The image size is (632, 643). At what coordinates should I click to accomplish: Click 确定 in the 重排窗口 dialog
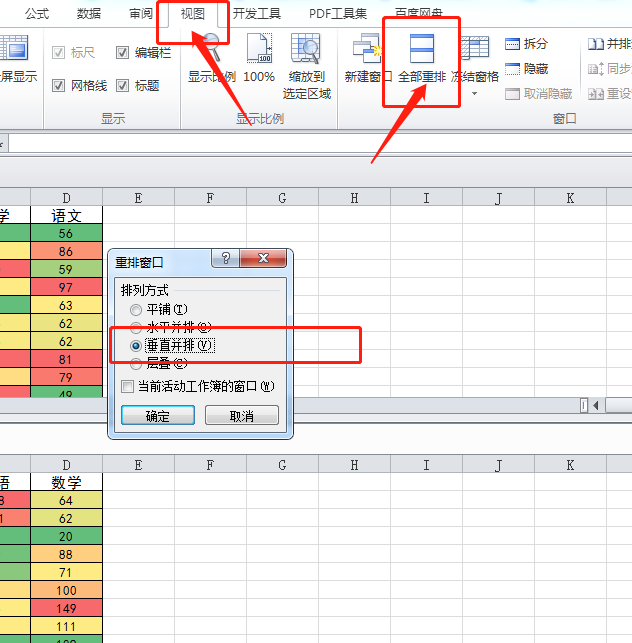[x=158, y=415]
